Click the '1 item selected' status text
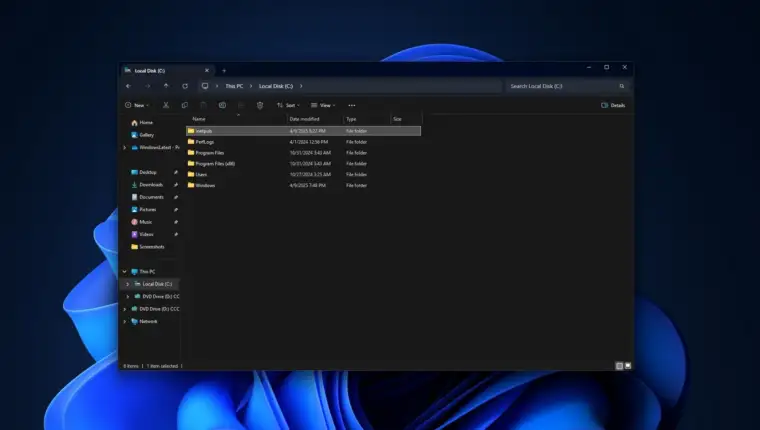 [162, 366]
